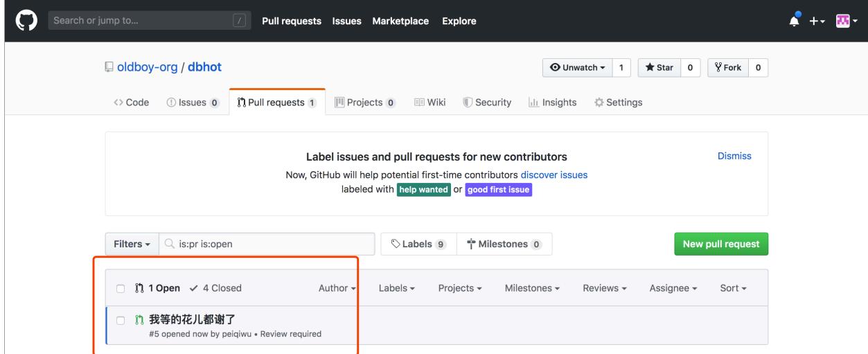Image resolution: width=868 pixels, height=354 pixels.
Task: Expand the Reviews filter dropdown
Action: tap(605, 288)
